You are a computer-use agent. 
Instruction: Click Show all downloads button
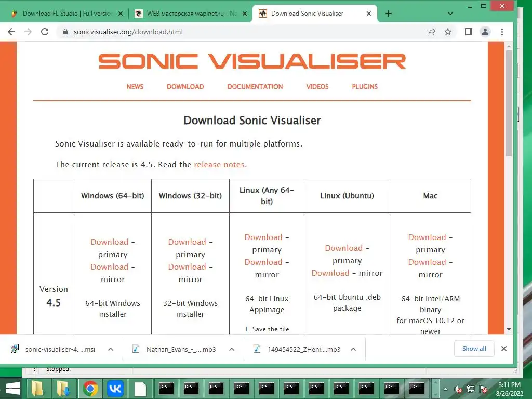(x=474, y=349)
